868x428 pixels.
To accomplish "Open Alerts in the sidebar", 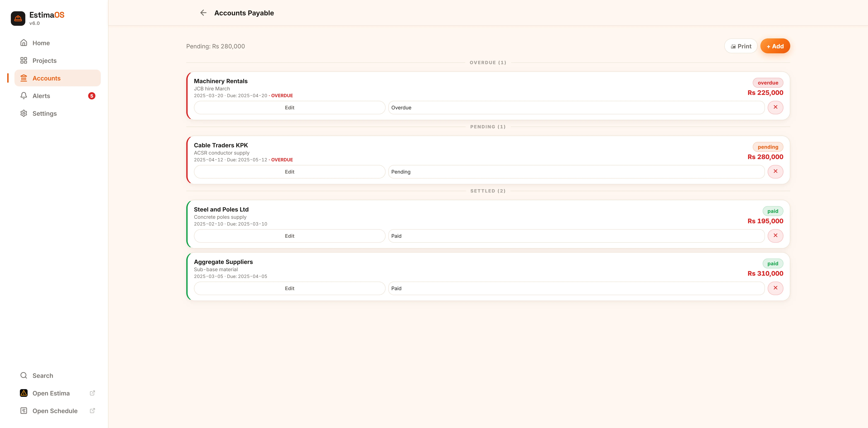I will coord(58,96).
